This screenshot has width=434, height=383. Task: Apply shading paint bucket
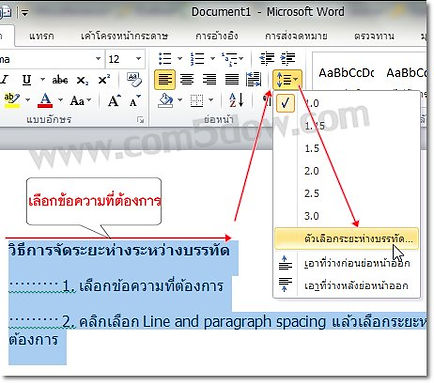tap(166, 100)
